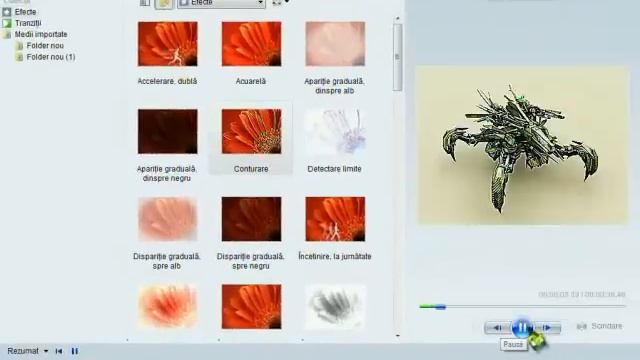The height and width of the screenshot is (360, 640).
Task: Click the "Detectare limite" label
Action: click(334, 169)
